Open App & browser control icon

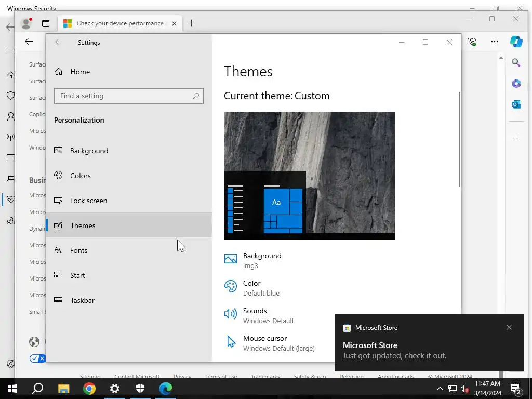(11, 158)
